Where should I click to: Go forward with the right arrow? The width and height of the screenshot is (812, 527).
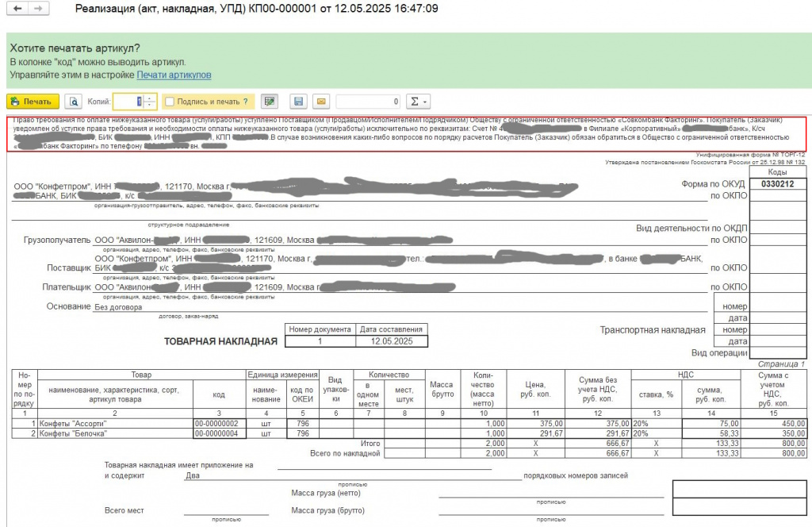(38, 8)
